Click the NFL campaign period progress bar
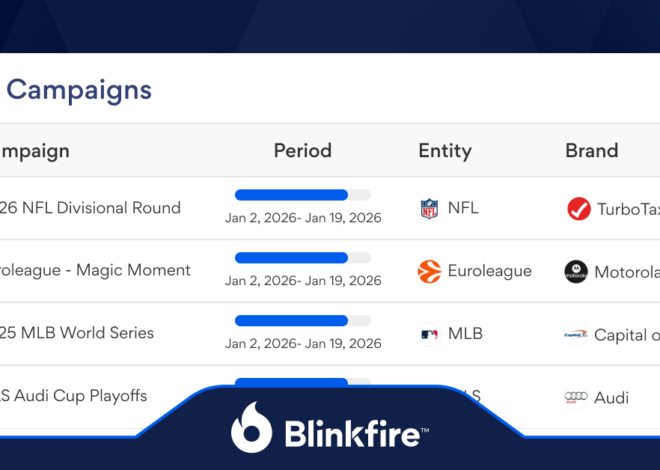Image resolution: width=660 pixels, height=470 pixels. (x=303, y=195)
